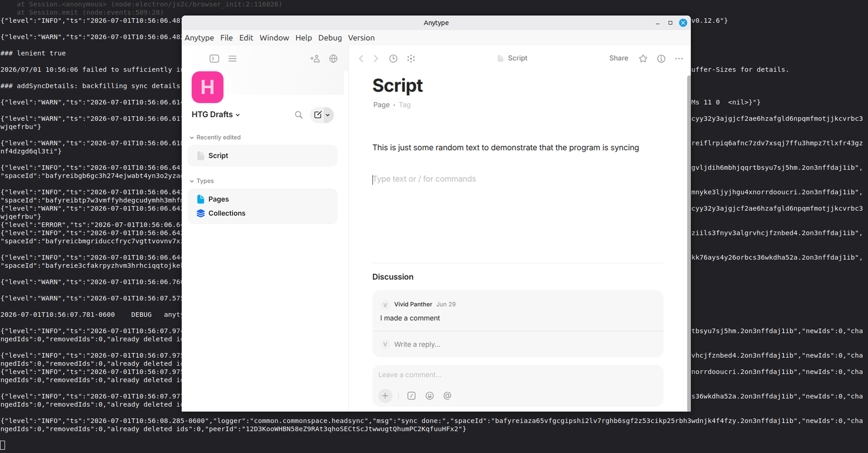Click the Vivid Panther commenter name
Viewport: 868px width, 453px height.
coord(413,304)
